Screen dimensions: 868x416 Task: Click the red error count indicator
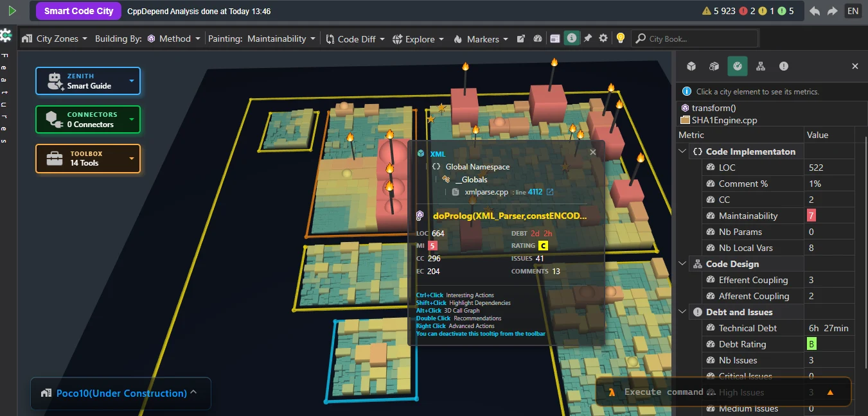click(747, 11)
